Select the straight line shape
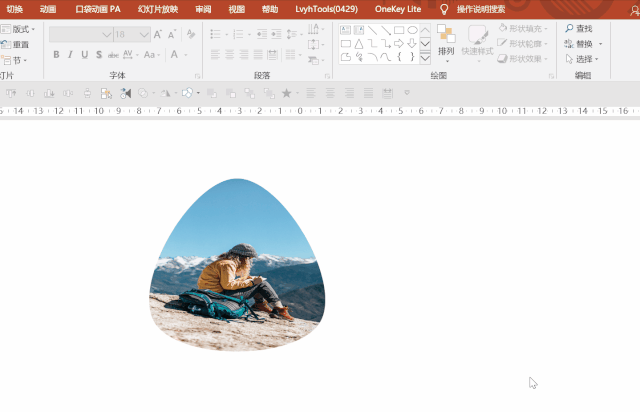640x412 pixels. click(372, 30)
